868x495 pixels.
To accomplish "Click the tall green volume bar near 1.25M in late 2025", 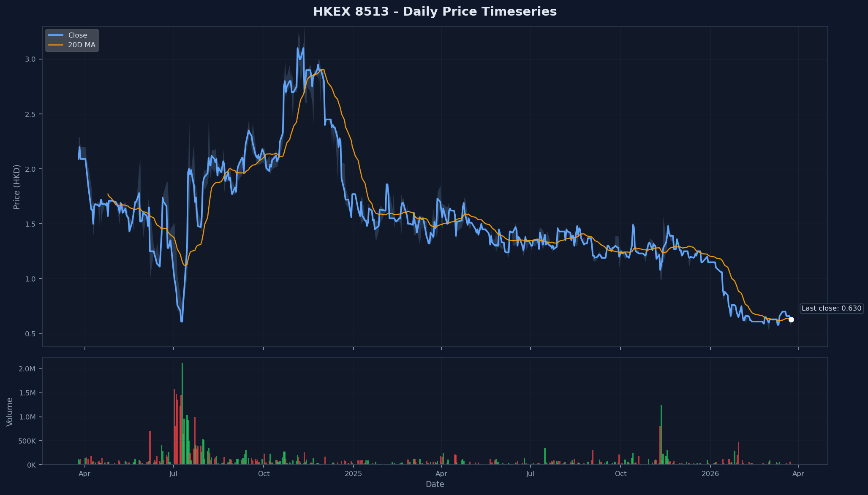I will [x=661, y=435].
